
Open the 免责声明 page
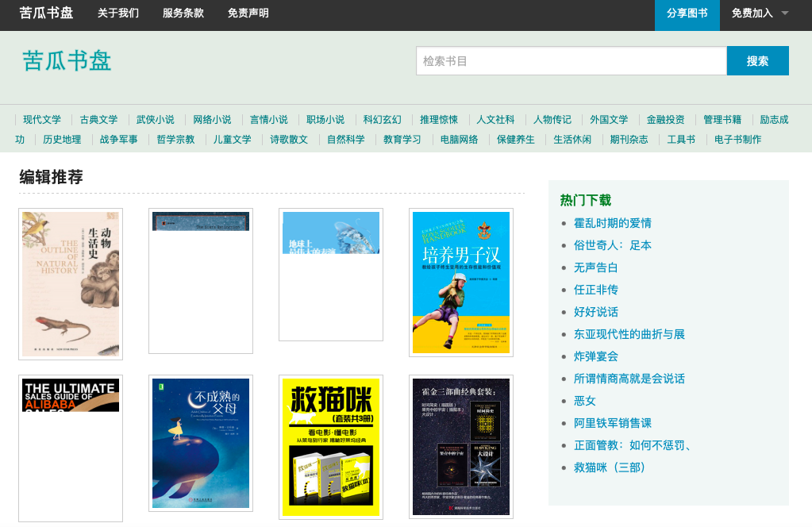click(x=248, y=13)
